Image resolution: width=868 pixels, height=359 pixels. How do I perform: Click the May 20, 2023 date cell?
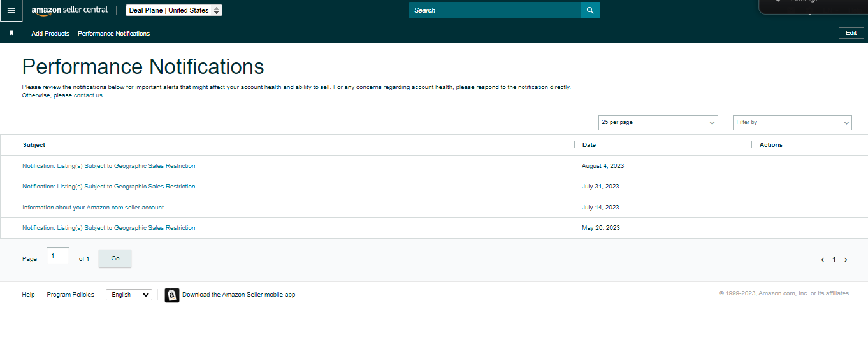[x=601, y=228]
